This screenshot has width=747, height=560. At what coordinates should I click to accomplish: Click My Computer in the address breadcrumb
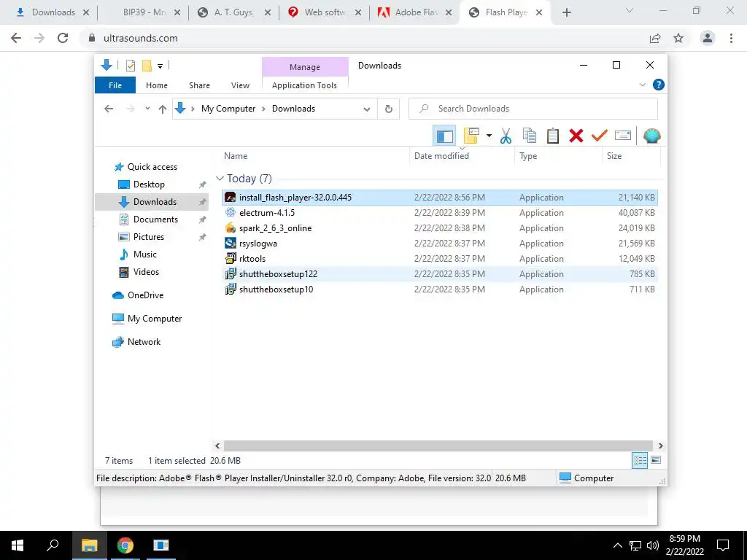coord(228,109)
